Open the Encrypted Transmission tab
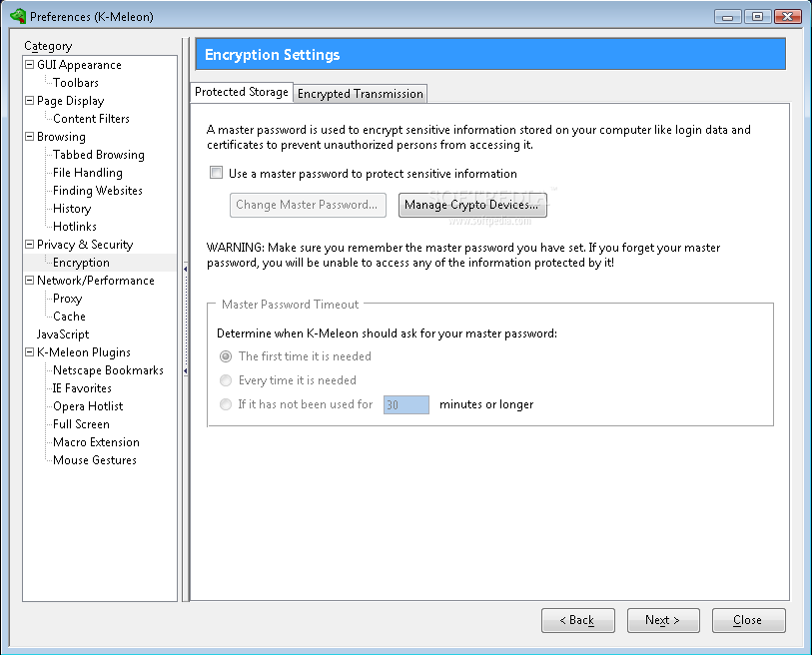The image size is (812, 655). tap(361, 94)
